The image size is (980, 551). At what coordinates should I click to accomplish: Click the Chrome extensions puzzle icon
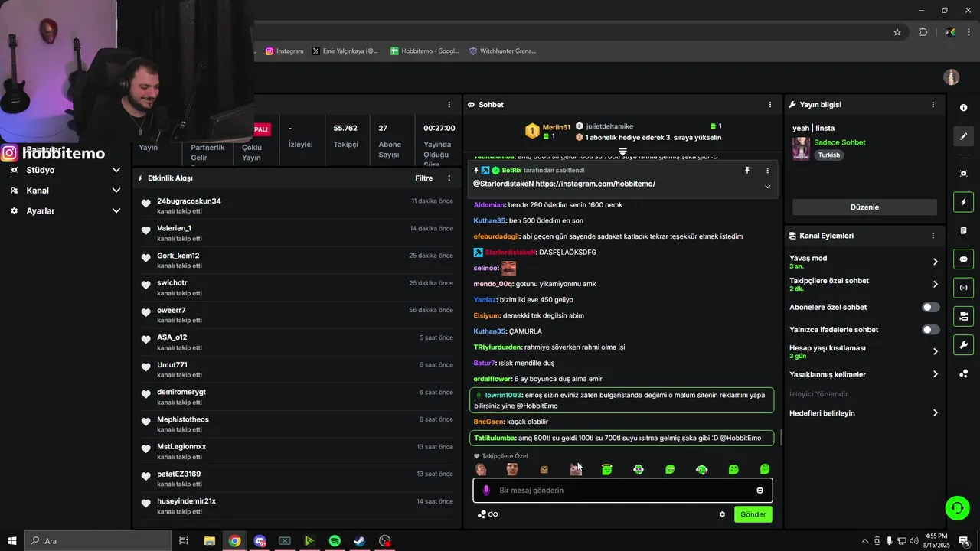pyautogui.click(x=923, y=32)
